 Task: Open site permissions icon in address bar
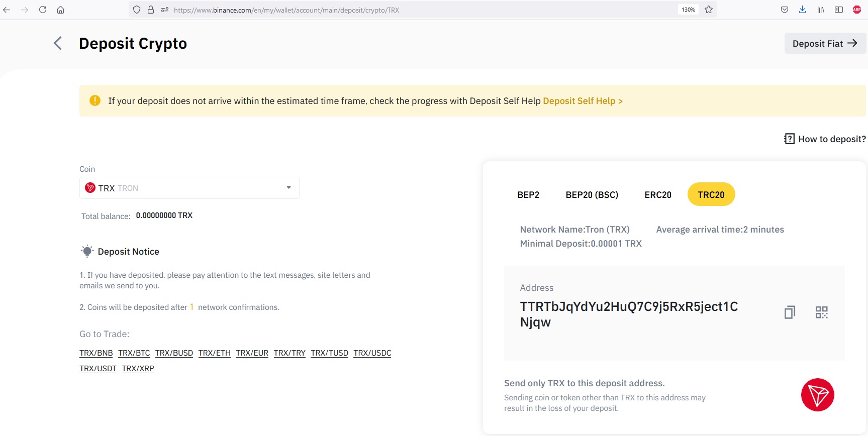[164, 10]
